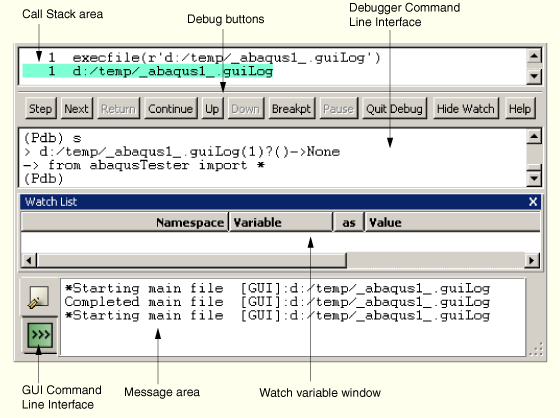Click the Next debug button
Viewport: 560px width, 418px height.
76,109
